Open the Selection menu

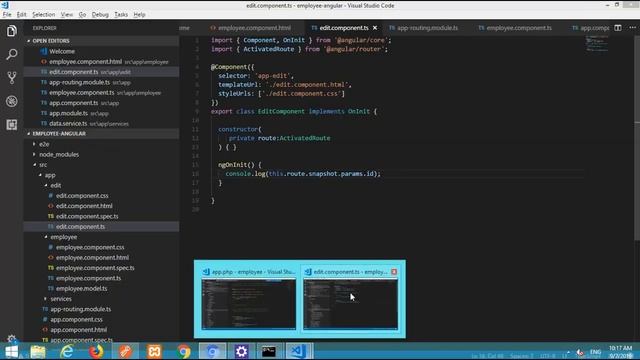(43, 14)
